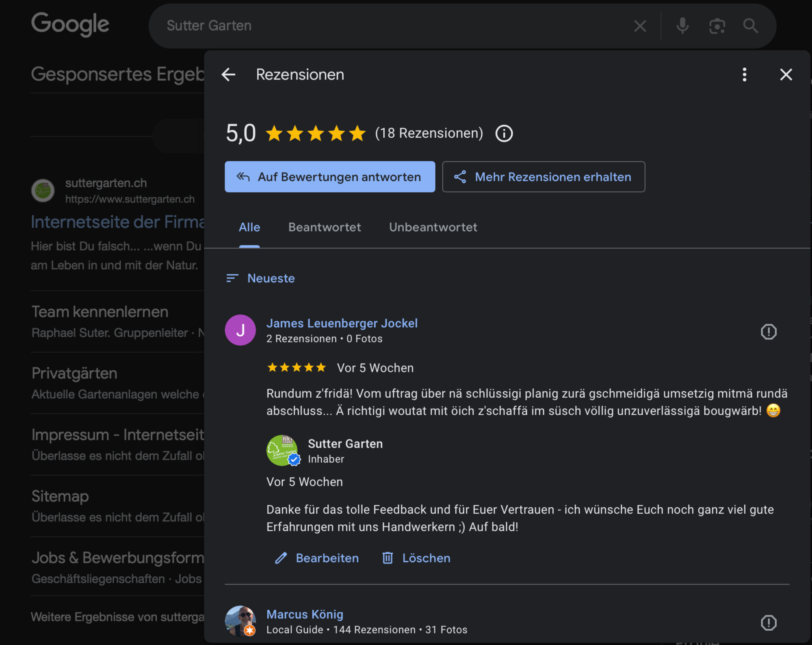
Task: Close the Rezensionen panel
Action: coord(786,75)
